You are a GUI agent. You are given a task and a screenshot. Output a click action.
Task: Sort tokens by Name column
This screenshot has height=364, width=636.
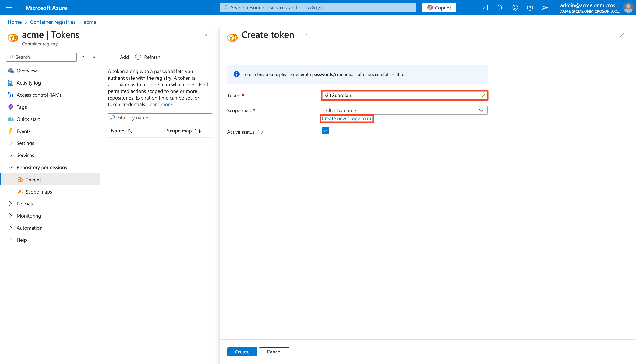pos(122,131)
